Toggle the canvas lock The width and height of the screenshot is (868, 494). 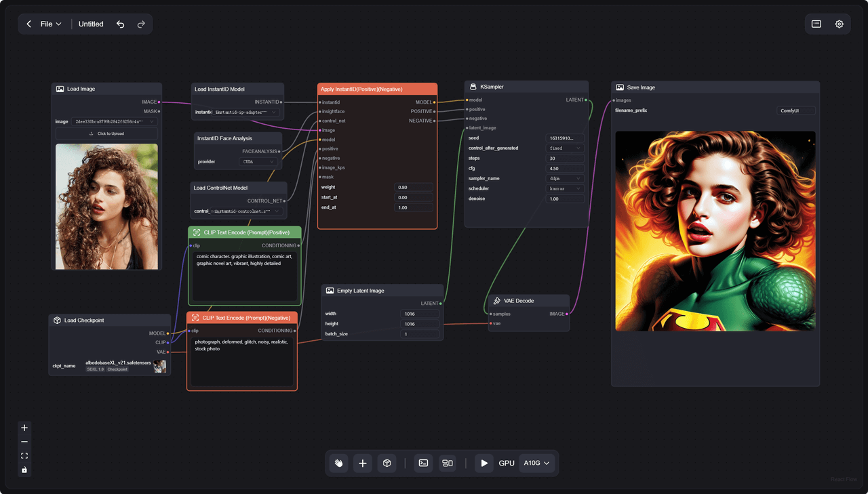click(24, 470)
